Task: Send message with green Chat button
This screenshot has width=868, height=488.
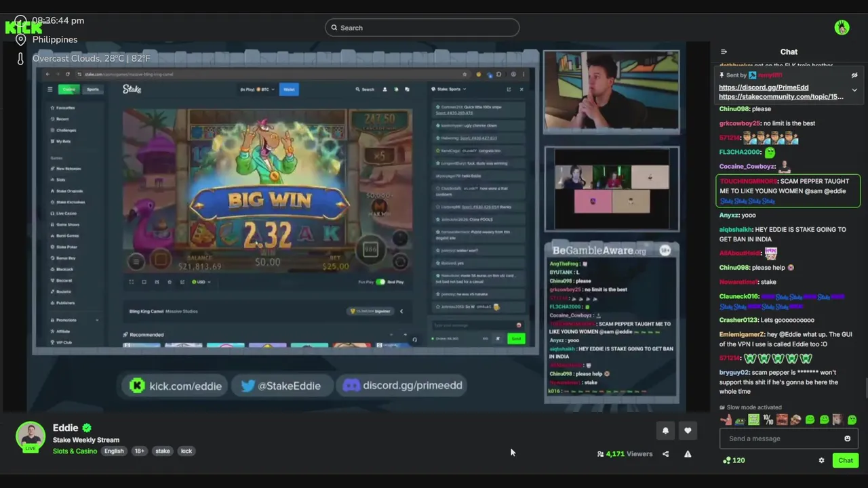Action: 845,460
